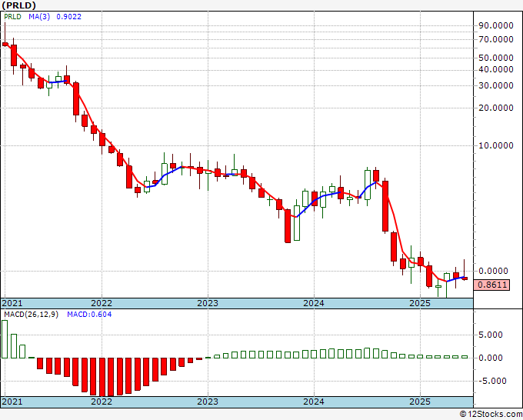Viewport: 523px width, 420px height.
Task: Click the current price tag 0.8611
Action: pos(491,285)
